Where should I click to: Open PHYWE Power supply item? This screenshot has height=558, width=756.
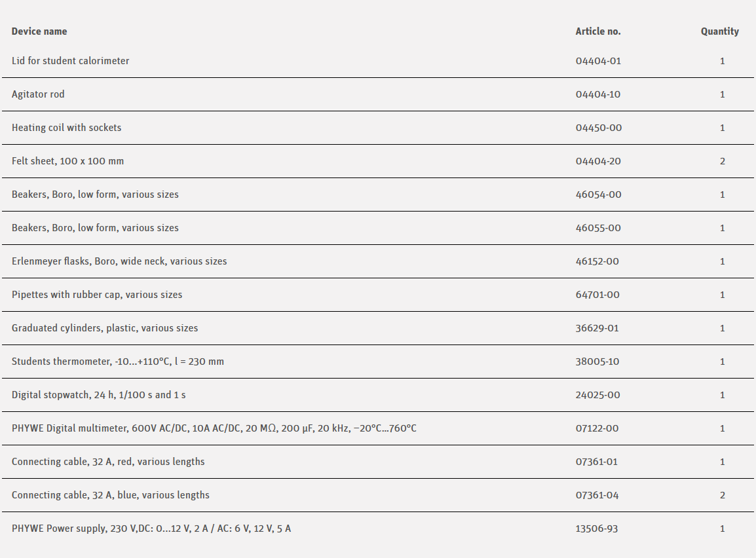coord(151,529)
